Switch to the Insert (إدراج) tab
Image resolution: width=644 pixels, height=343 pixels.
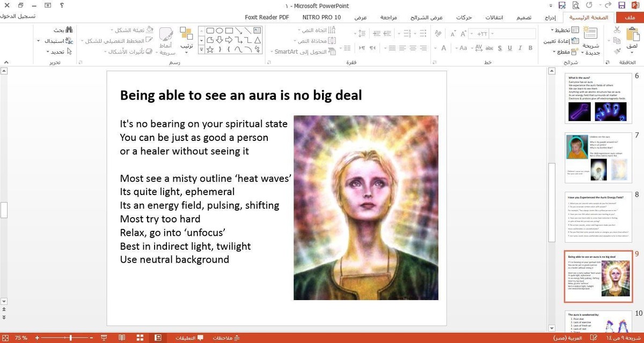coord(550,17)
